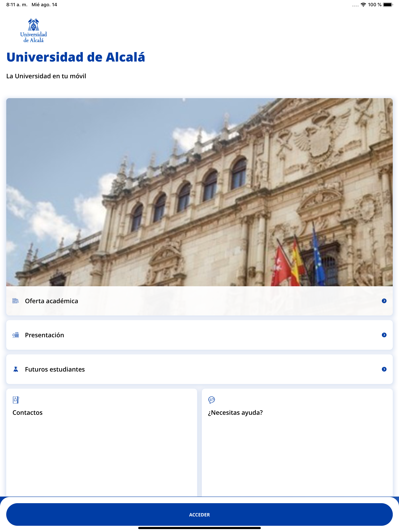Image resolution: width=399 pixels, height=532 pixels.
Task: Tap the 'Mié ago. 14' date
Action: (x=44, y=4)
